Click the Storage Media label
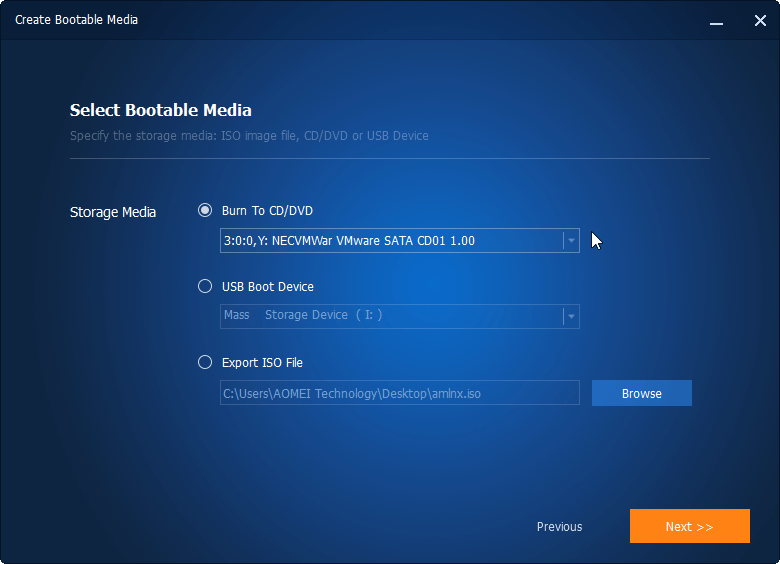Image resolution: width=780 pixels, height=564 pixels. tap(113, 212)
